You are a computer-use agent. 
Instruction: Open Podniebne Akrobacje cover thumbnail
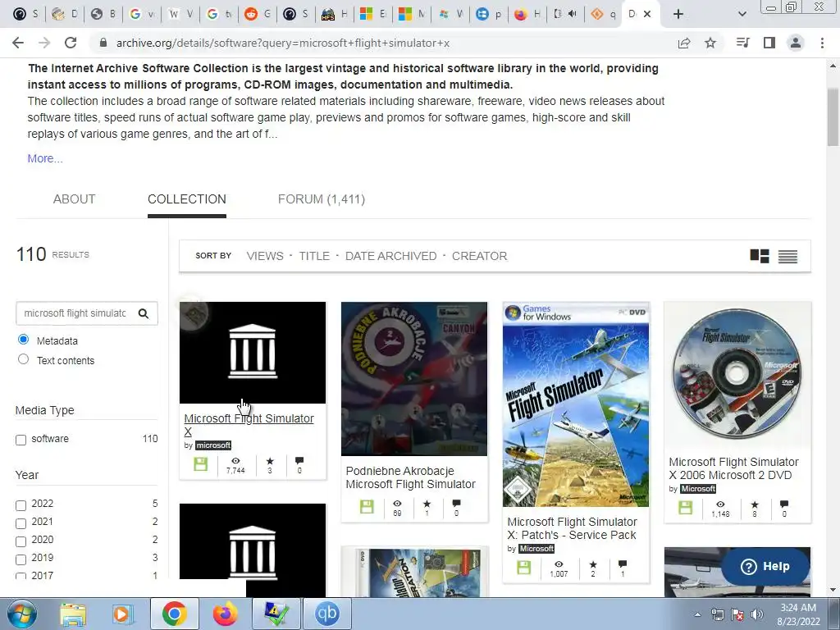(x=414, y=379)
